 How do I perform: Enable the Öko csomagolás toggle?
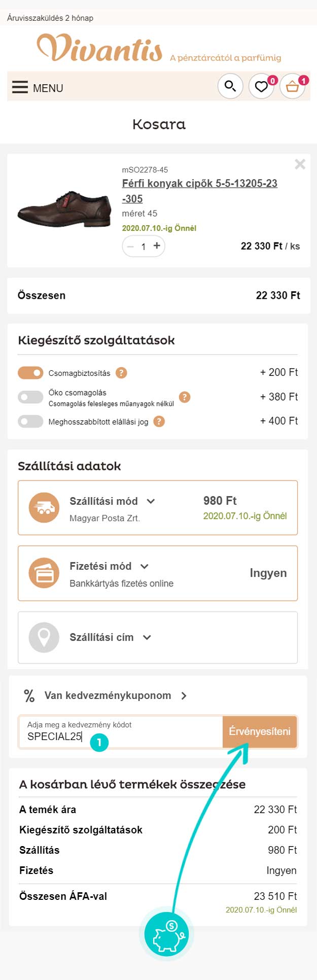pyautogui.click(x=30, y=397)
